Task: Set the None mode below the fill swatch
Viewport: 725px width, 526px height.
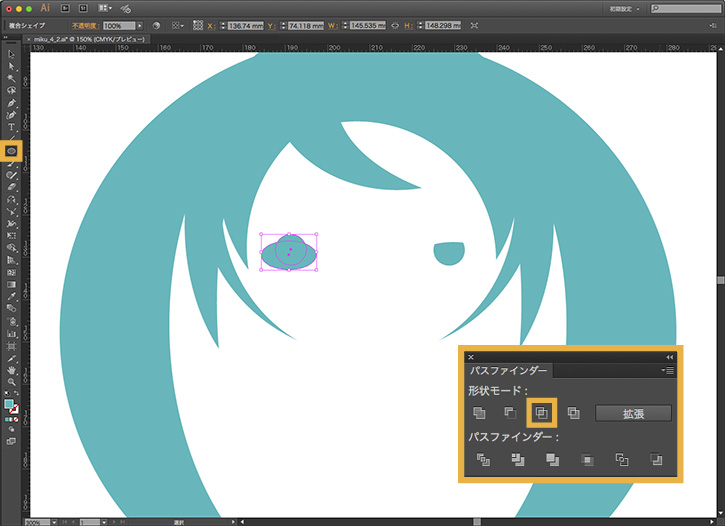Action: (x=16, y=420)
